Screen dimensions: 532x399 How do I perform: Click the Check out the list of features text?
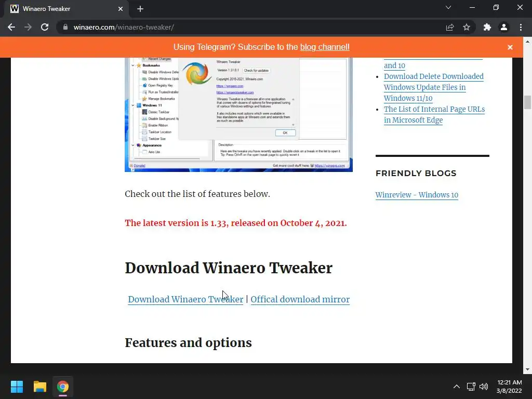click(x=197, y=194)
